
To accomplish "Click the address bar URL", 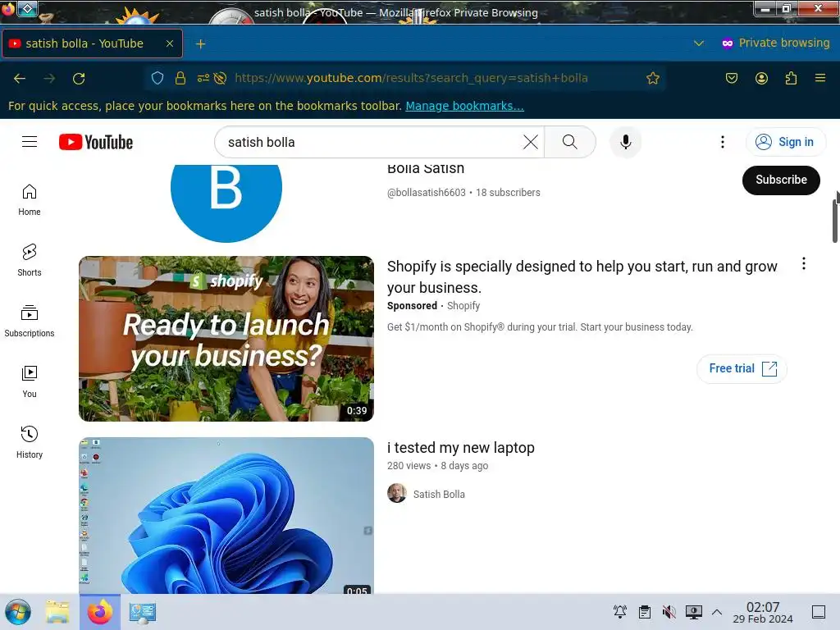I will click(x=412, y=78).
